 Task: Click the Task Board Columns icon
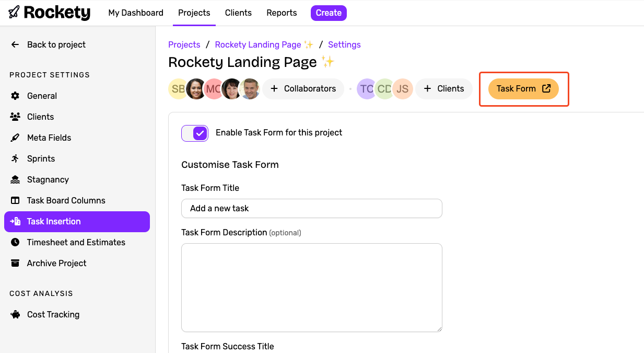point(16,200)
